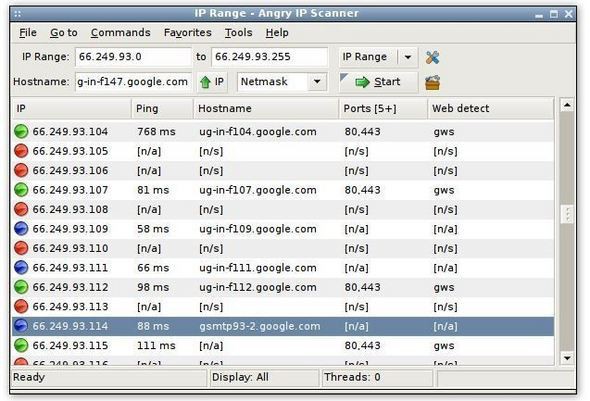Screen dimensions: 590x401
Task: Click hostname ug-in-f107.google.com
Action: (x=258, y=190)
